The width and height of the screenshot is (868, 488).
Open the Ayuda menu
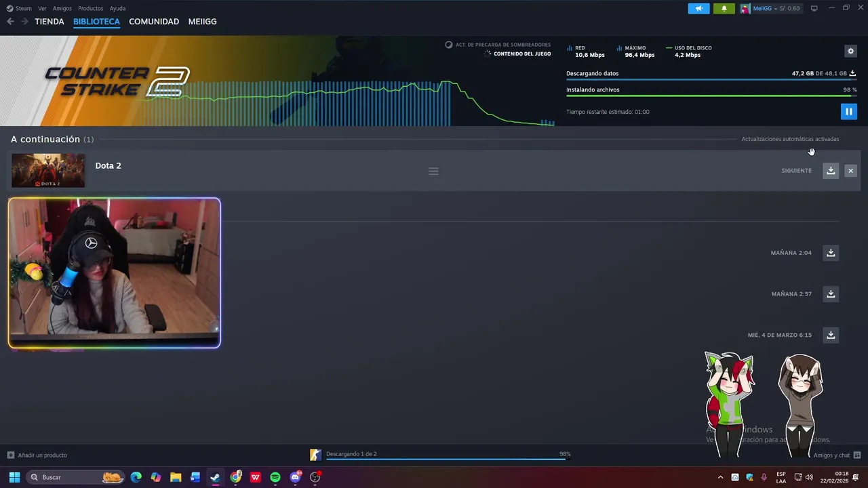coord(117,8)
